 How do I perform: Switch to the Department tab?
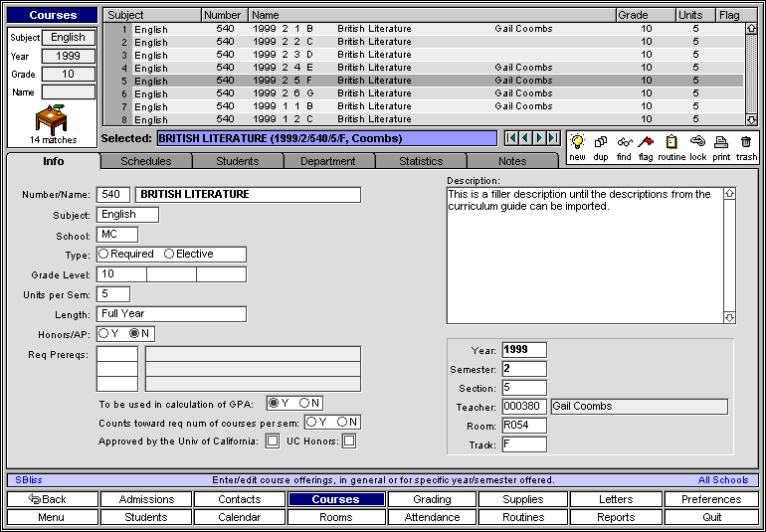328,161
